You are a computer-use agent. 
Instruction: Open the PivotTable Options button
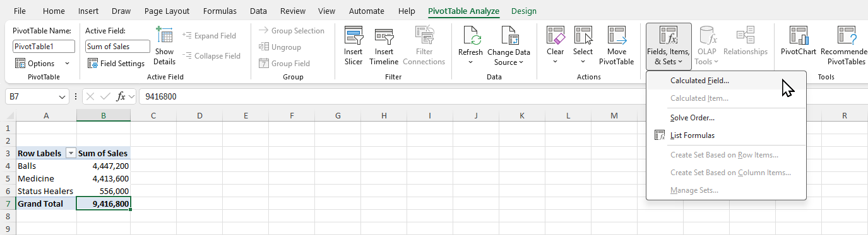(x=35, y=64)
